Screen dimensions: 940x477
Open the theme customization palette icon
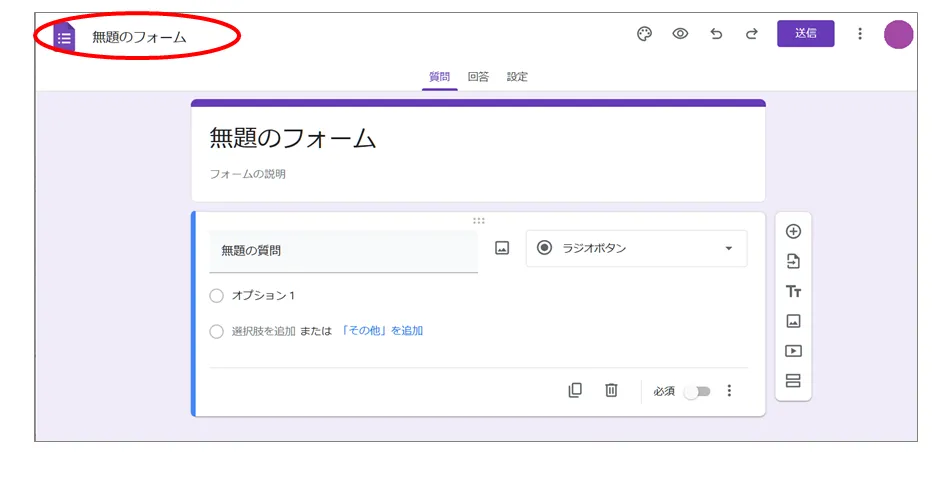644,34
